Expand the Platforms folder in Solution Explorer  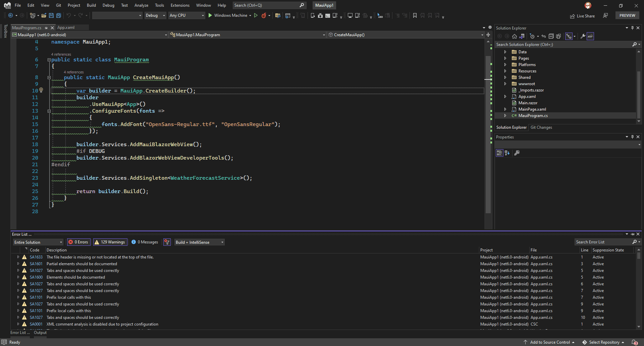[x=505, y=65]
